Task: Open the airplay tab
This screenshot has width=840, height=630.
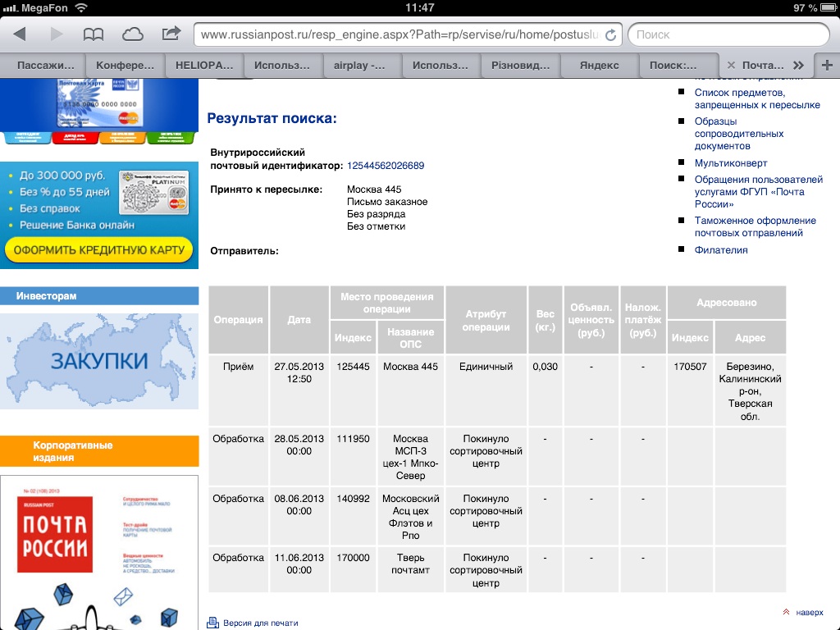Action: 362,66
